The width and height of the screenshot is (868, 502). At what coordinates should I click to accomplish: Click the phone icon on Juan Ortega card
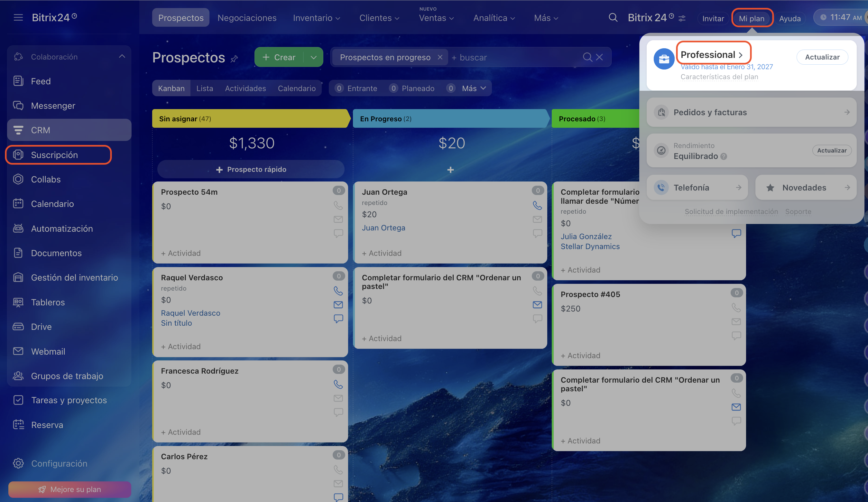coord(537,205)
